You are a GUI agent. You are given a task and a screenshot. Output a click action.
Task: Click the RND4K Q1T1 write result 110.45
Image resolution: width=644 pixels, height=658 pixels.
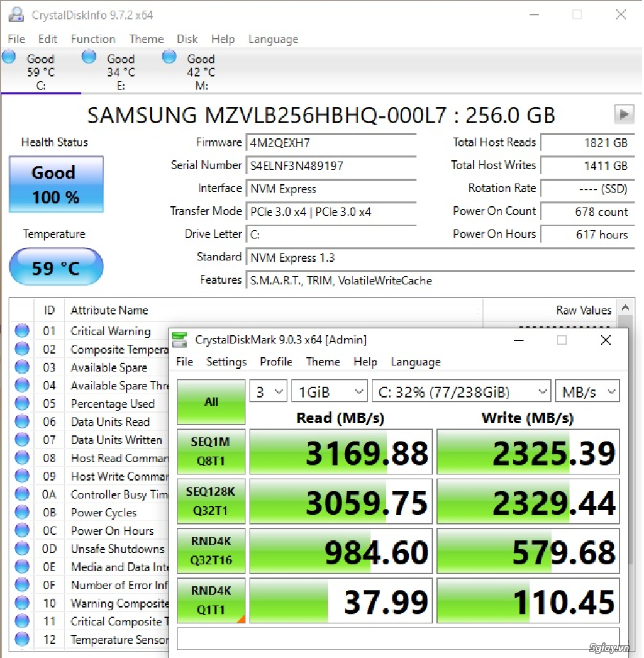[528, 601]
